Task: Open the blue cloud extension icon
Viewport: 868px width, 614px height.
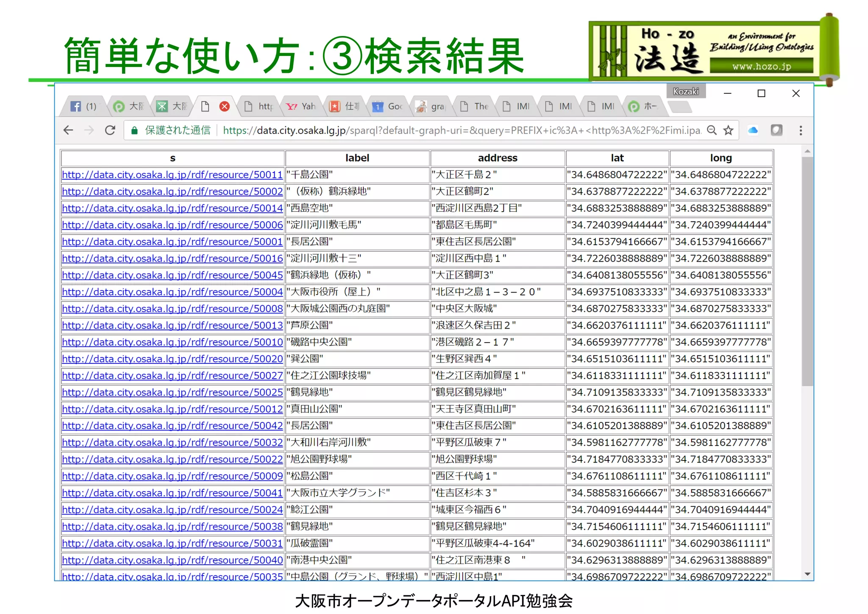Action: click(x=753, y=130)
